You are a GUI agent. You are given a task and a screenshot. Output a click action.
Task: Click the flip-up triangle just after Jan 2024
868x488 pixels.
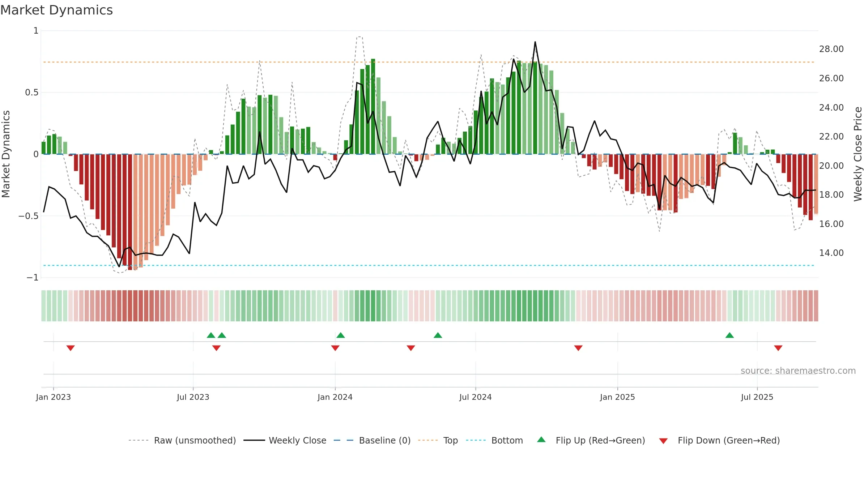coord(341,335)
